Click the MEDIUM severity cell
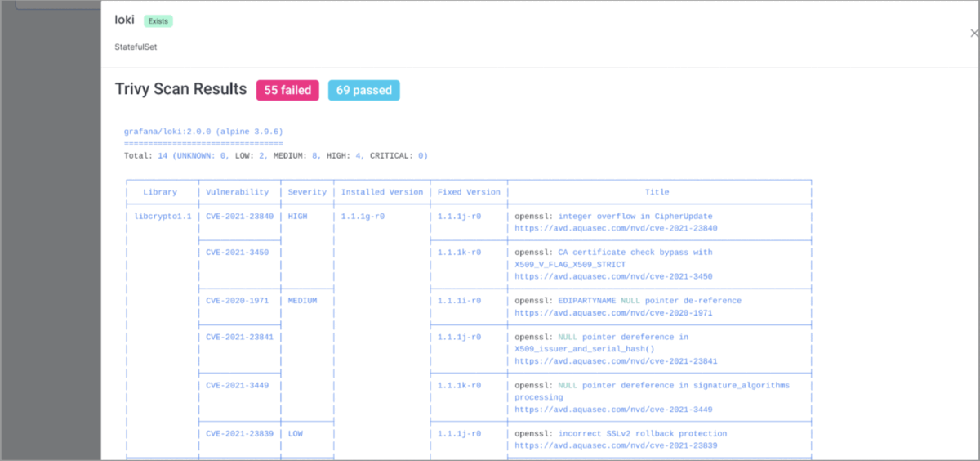The image size is (980, 461). coord(302,300)
